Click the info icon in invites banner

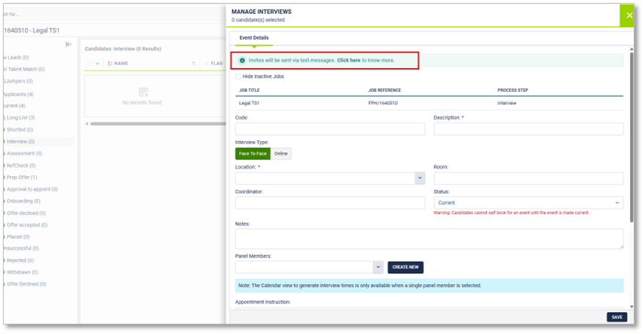[242, 60]
